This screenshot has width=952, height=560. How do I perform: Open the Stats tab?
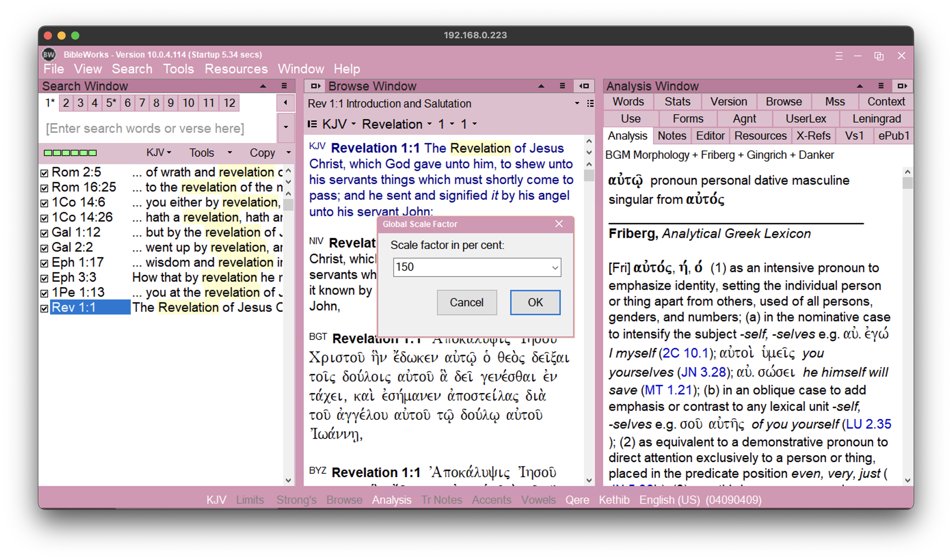[677, 102]
